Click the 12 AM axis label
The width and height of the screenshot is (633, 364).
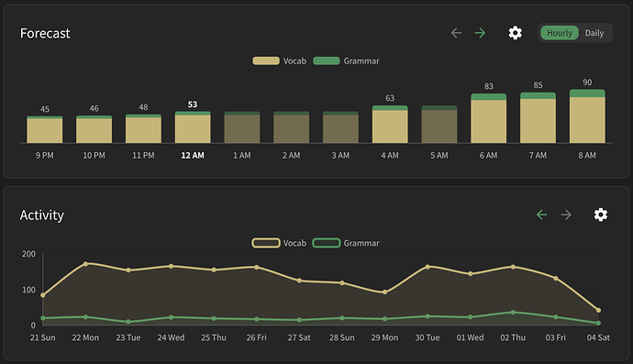(x=193, y=155)
